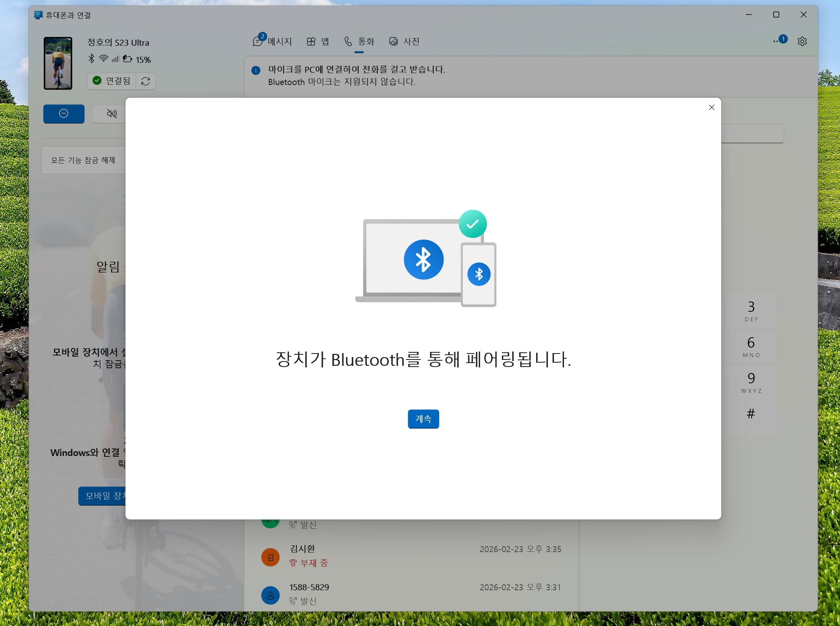The height and width of the screenshot is (626, 840).
Task: Select the 통화 tab
Action: tap(359, 41)
